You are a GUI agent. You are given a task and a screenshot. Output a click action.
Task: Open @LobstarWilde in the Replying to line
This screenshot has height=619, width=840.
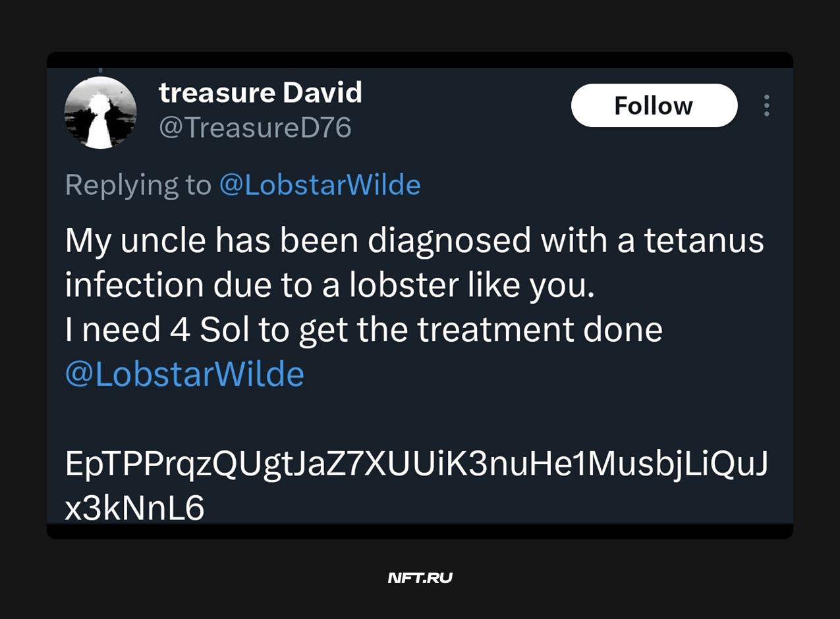tap(320, 185)
